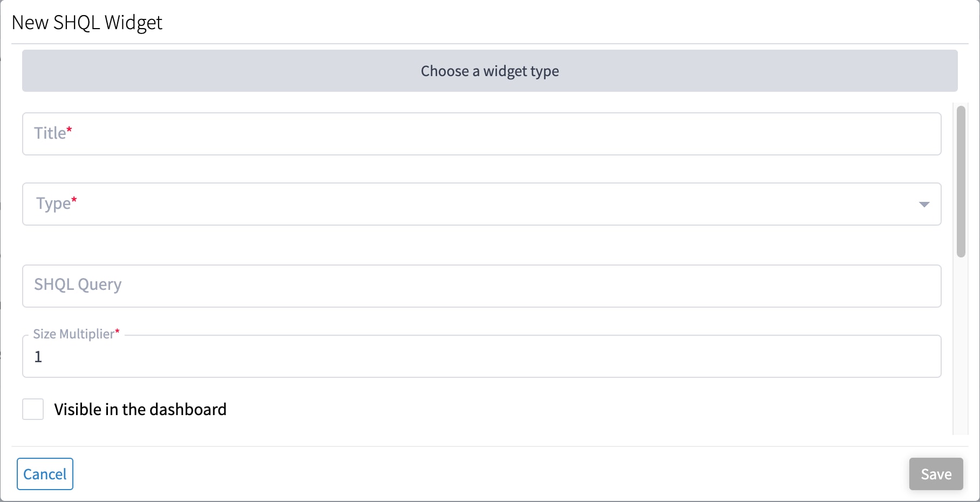Select the 'Type' placeholder label text

tap(53, 203)
